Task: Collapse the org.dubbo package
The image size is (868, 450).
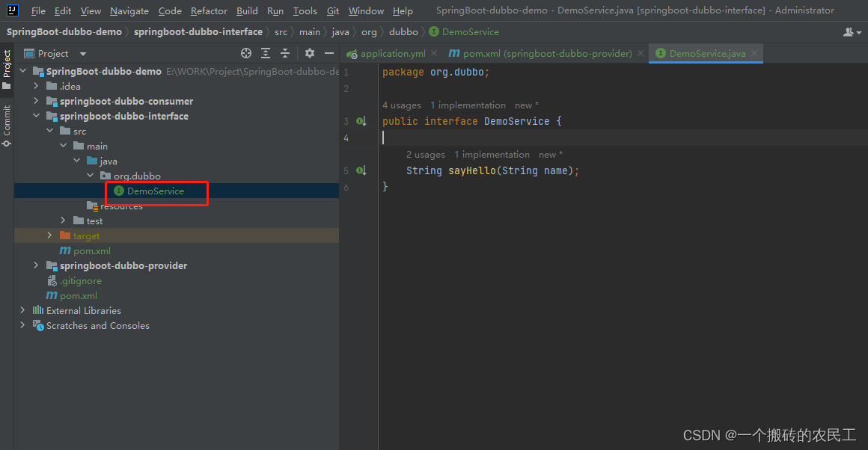Action: pos(91,175)
